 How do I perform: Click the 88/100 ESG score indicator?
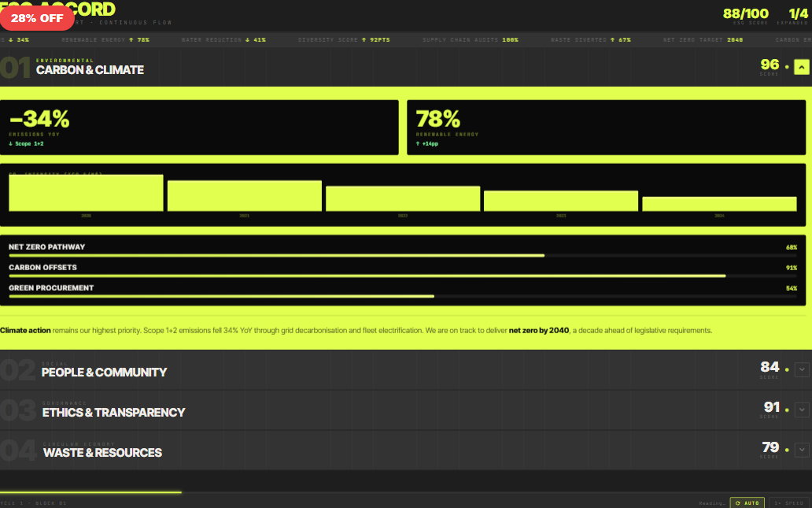tap(745, 14)
